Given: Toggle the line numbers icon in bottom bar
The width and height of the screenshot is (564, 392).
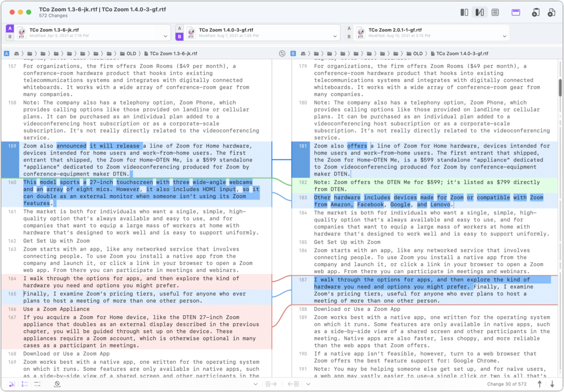Looking at the screenshot, I should click(x=24, y=384).
